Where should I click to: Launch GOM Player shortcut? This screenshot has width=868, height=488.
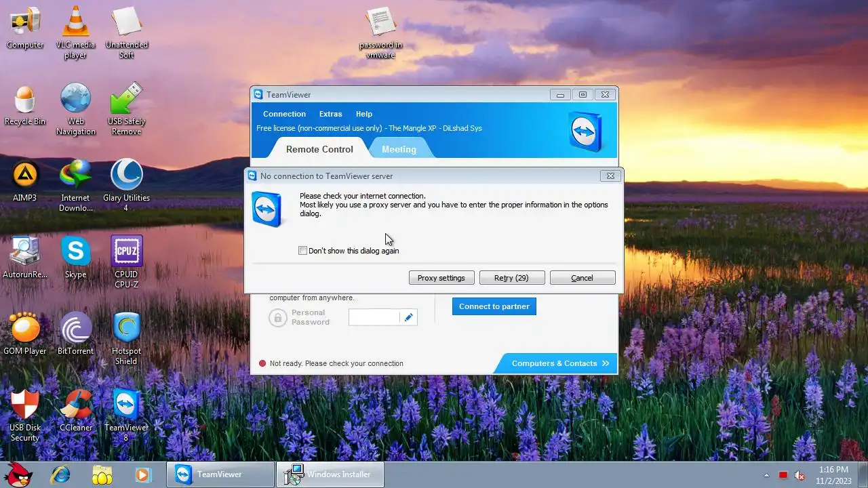click(25, 335)
